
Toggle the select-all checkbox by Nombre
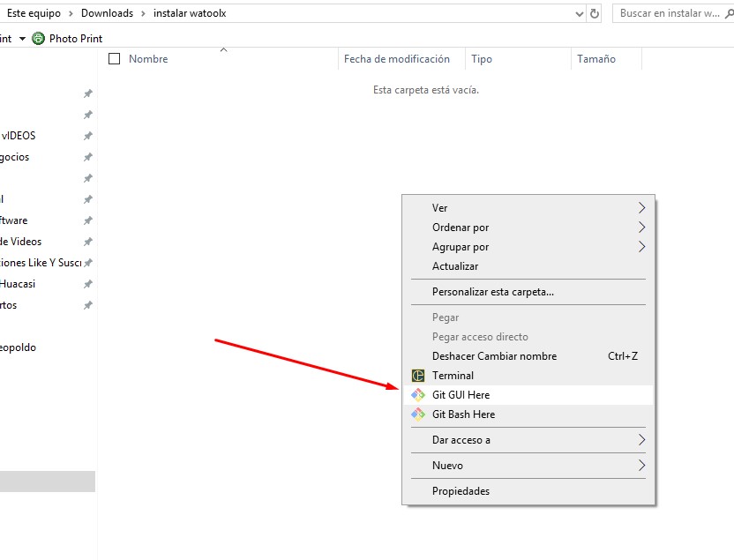click(x=114, y=59)
